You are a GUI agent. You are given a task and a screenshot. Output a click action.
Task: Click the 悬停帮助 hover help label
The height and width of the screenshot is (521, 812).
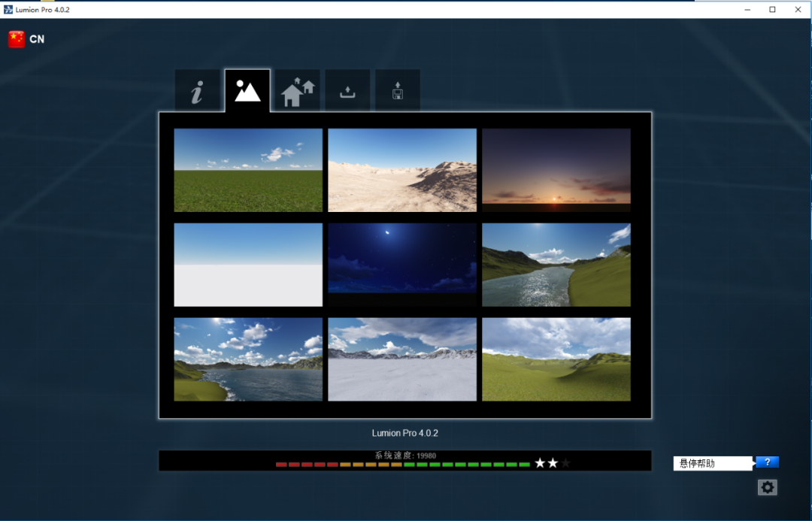[x=713, y=464]
